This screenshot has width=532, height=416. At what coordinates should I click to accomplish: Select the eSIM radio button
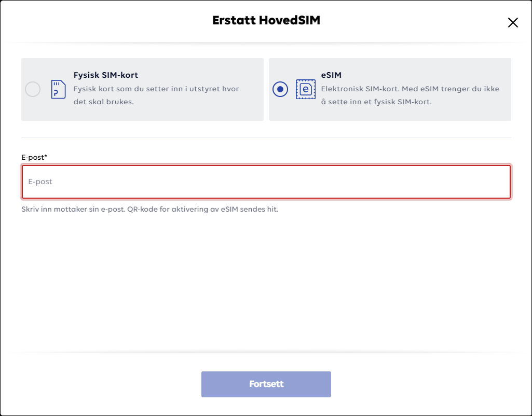[x=280, y=90]
